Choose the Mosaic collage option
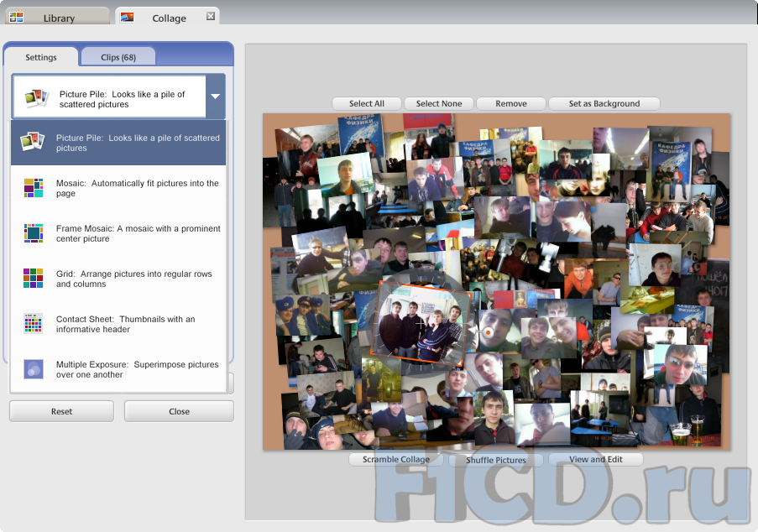758x532 pixels. [118, 188]
